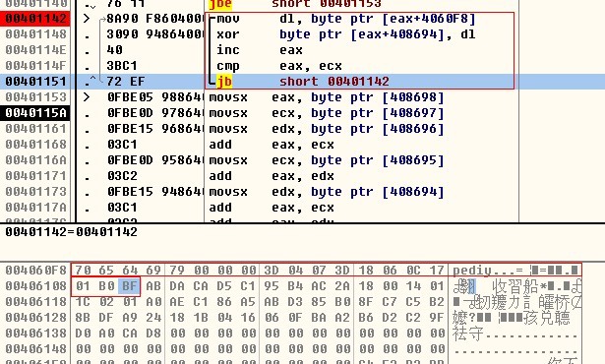The image size is (605, 364).
Task: Click 'movsx edx, byte ptr [408694]' instruction
Action: [x=327, y=192]
